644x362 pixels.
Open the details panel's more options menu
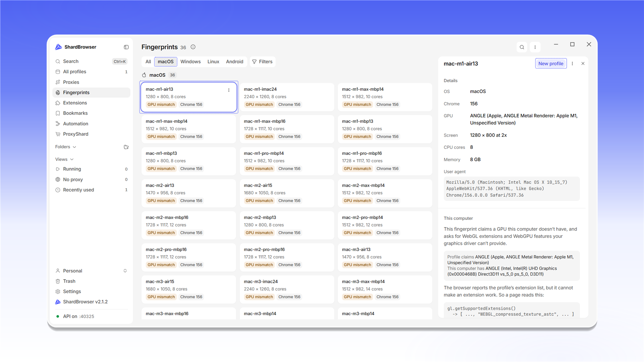coord(572,64)
